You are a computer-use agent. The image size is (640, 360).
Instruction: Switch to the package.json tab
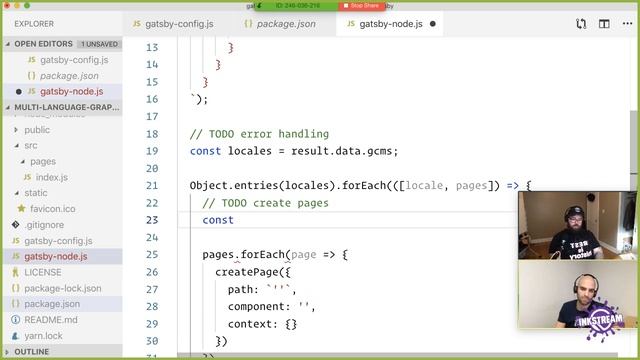[x=280, y=24]
